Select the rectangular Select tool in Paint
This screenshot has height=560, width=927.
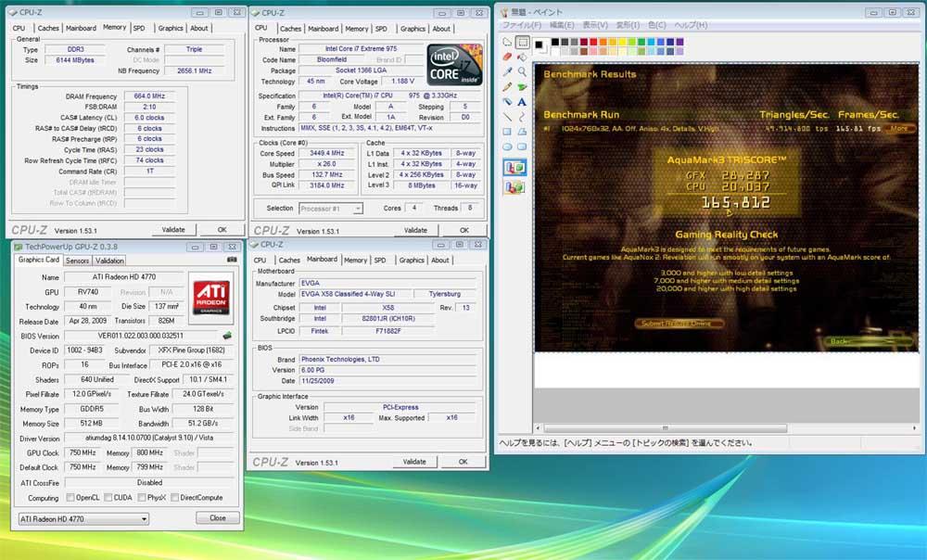click(x=522, y=42)
